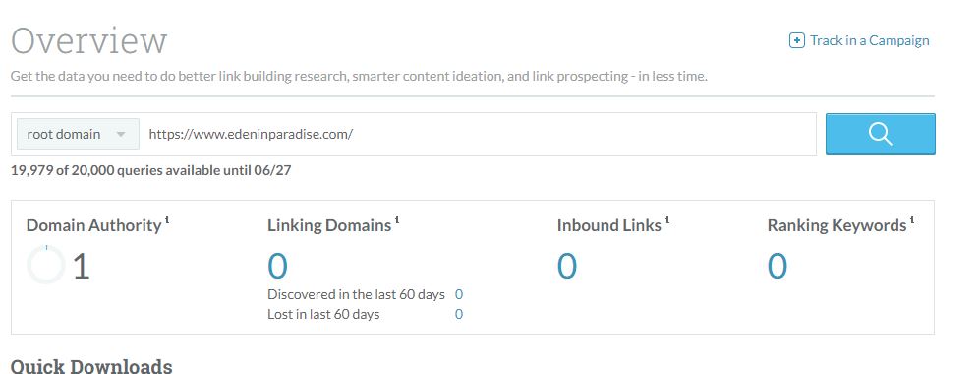
Task: Click the Inbound Links count of 0
Action: tap(567, 266)
